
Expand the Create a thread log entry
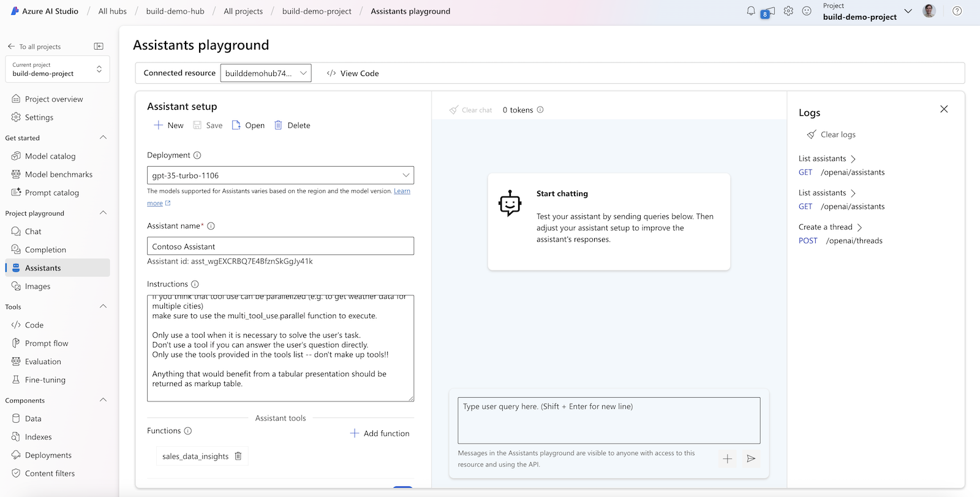pyautogui.click(x=830, y=227)
